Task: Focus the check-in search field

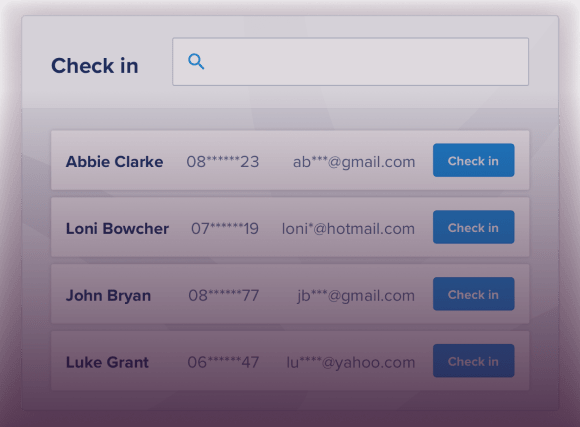Action: [x=350, y=61]
